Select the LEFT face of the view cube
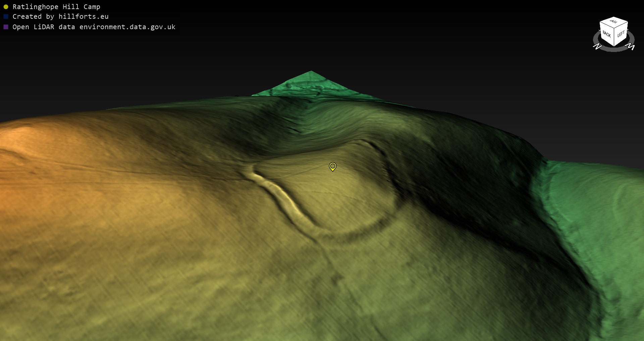644x341 pixels. 621,34
